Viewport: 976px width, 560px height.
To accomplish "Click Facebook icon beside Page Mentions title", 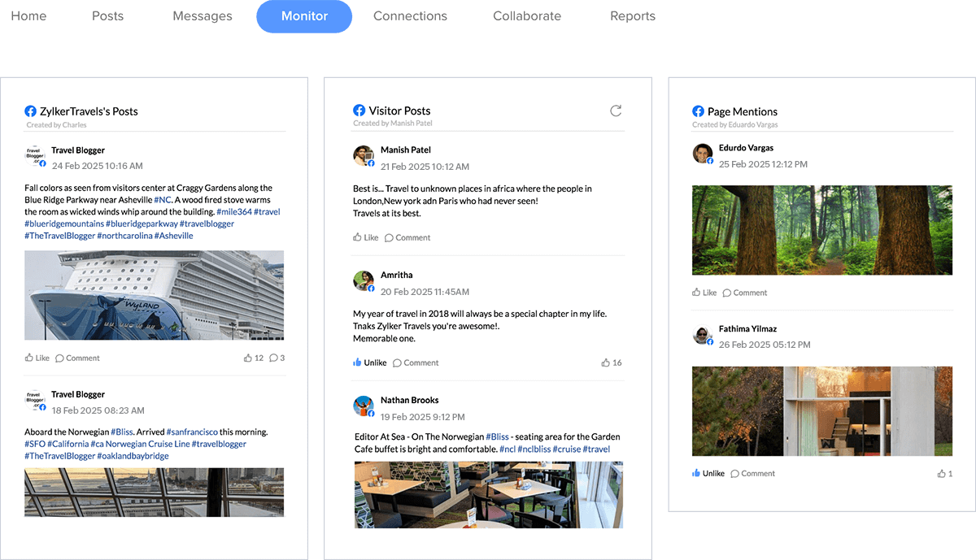I will (x=698, y=111).
